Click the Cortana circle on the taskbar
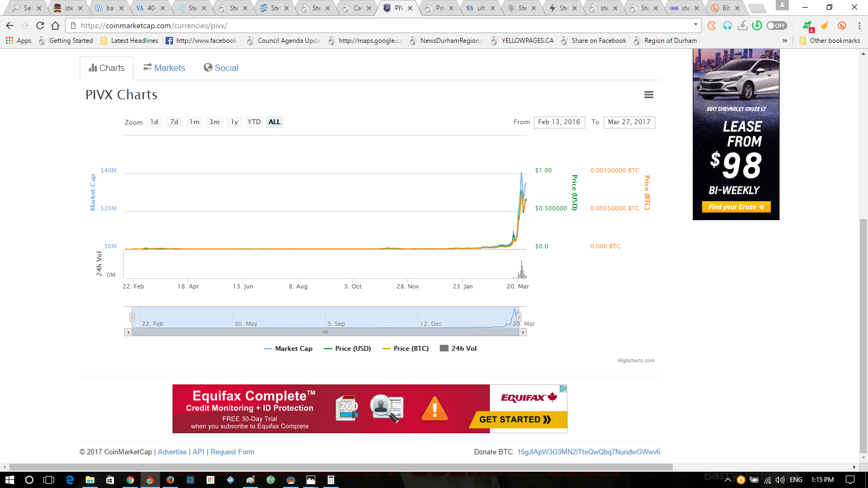This screenshot has width=868, height=488. coord(29,480)
